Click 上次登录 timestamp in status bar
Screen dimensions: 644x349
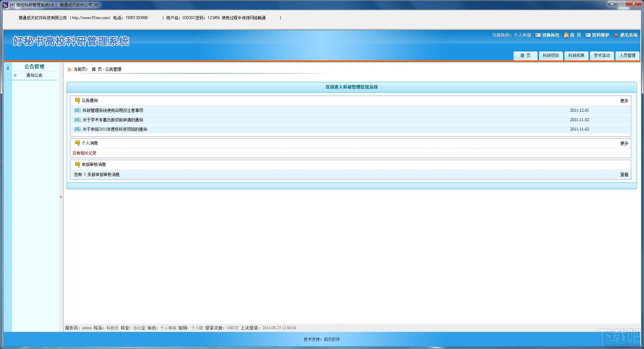tap(268, 328)
